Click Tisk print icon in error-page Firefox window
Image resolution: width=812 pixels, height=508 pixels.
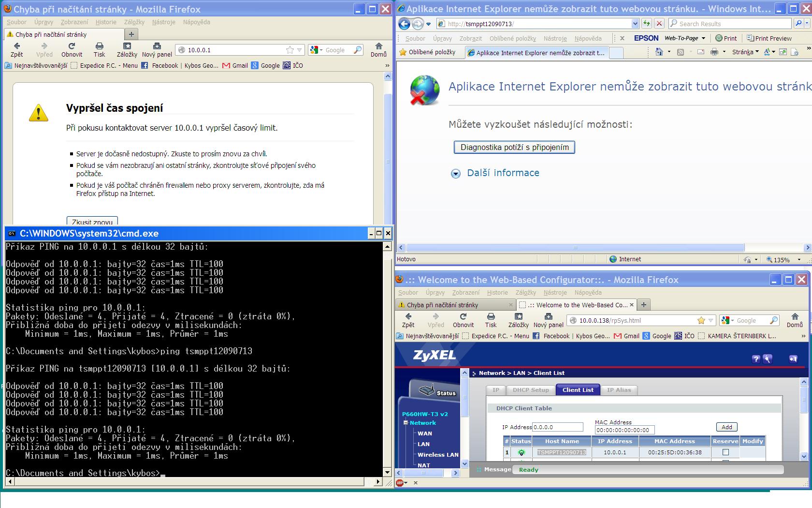pyautogui.click(x=99, y=49)
